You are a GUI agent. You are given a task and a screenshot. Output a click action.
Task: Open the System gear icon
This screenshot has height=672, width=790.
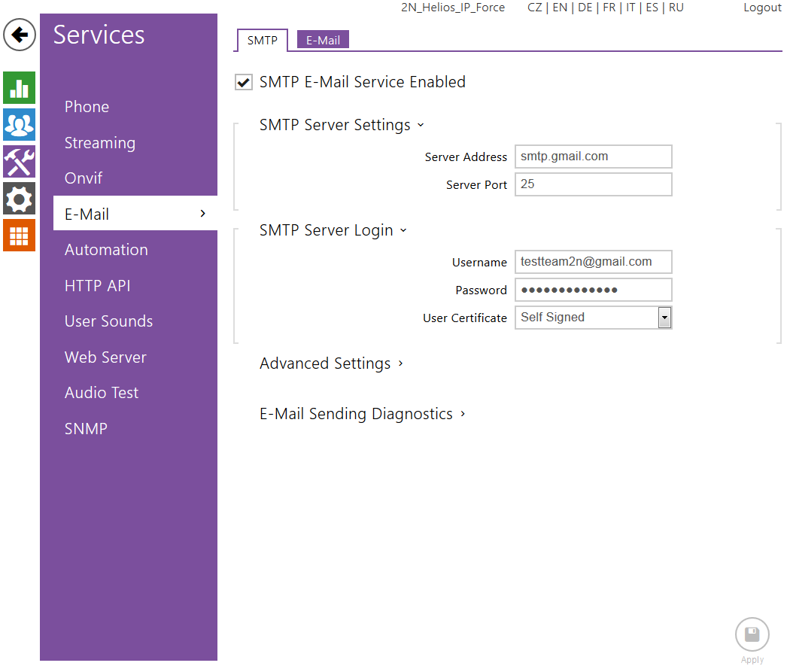pyautogui.click(x=19, y=199)
